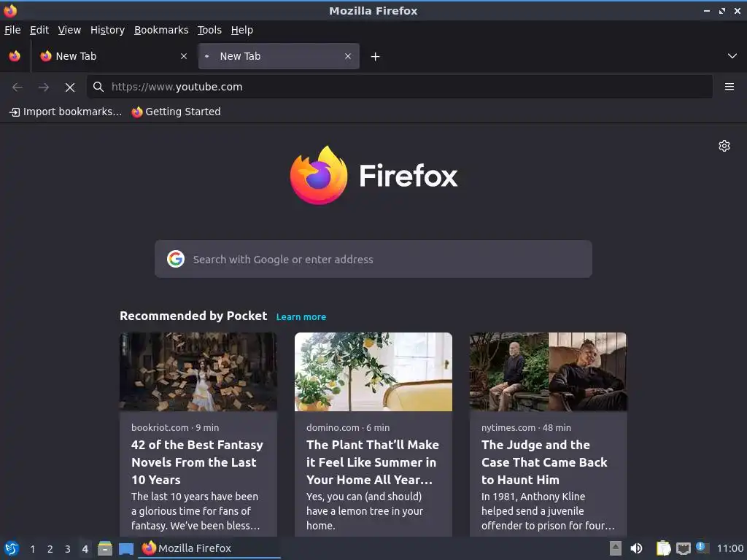Viewport: 747px width, 560px height.
Task: Follow the Learn more Pocket link
Action: [301, 317]
